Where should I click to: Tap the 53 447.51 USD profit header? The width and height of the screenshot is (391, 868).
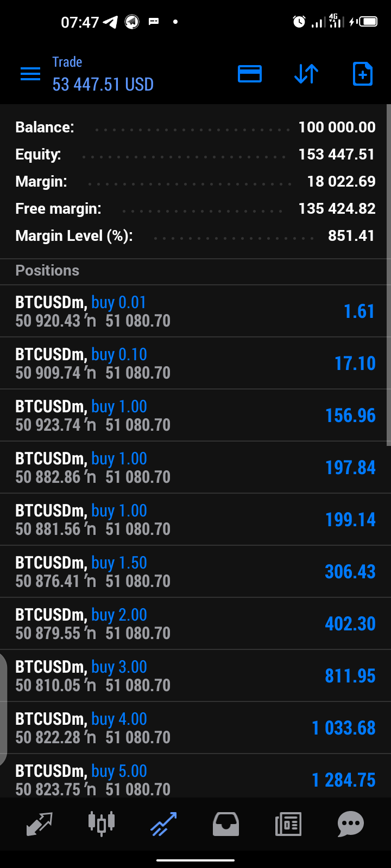point(103,85)
